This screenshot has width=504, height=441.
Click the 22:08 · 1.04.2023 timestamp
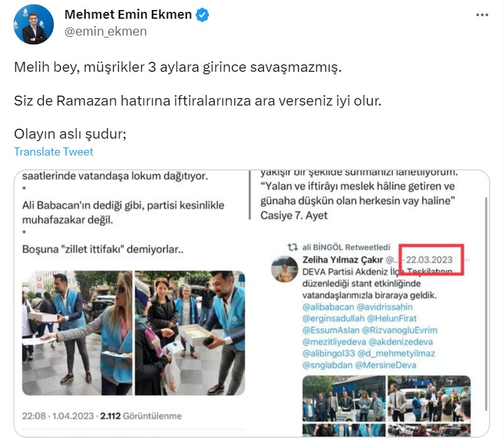click(58, 416)
